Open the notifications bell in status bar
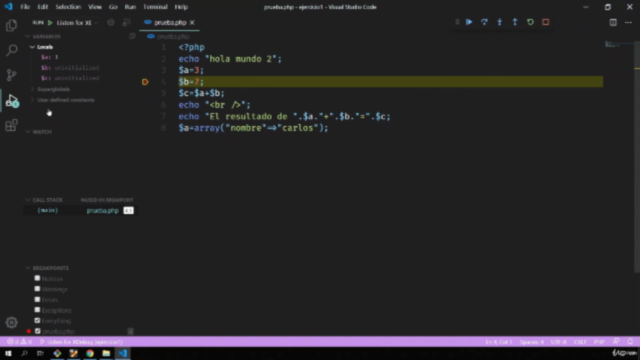 point(630,342)
